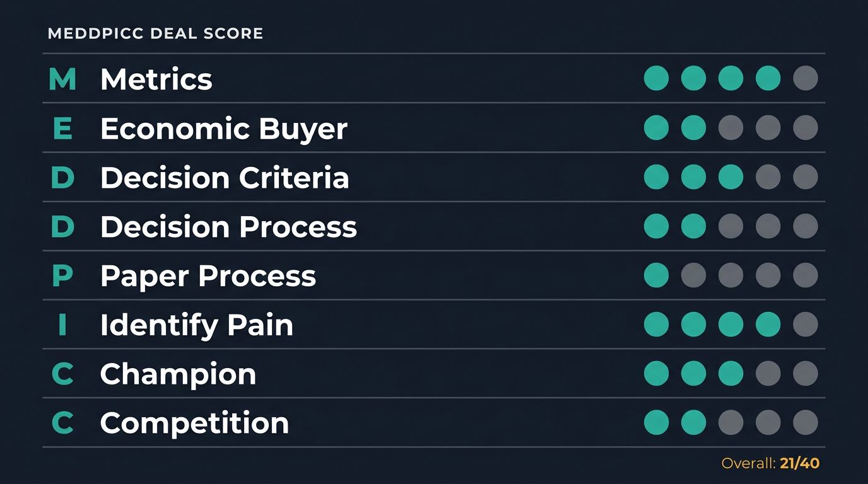This screenshot has height=484, width=868.
Task: Click the D icon beside Decision Criteria
Action: point(62,178)
